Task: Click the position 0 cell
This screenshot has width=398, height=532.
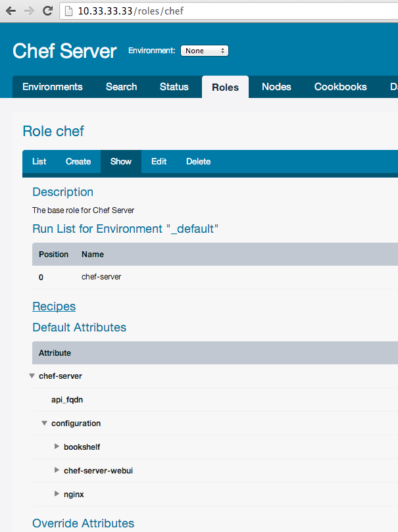Action: (x=41, y=278)
